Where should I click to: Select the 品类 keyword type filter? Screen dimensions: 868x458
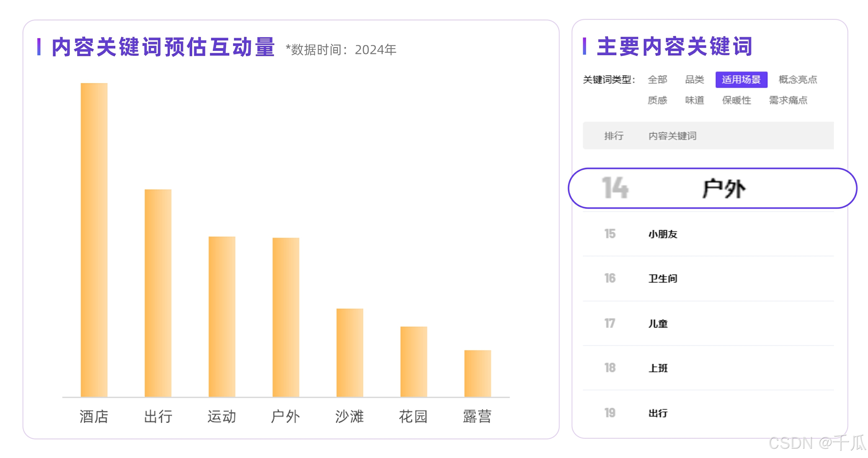pos(694,79)
